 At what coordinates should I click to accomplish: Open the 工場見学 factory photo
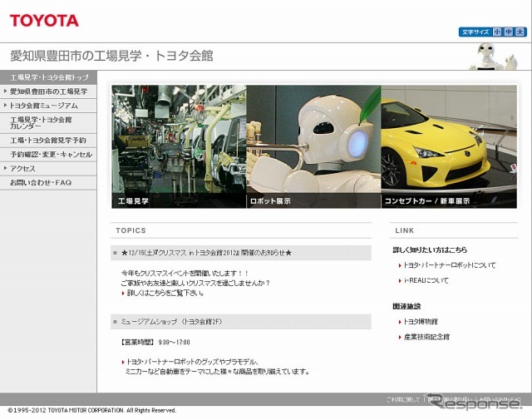click(x=179, y=146)
